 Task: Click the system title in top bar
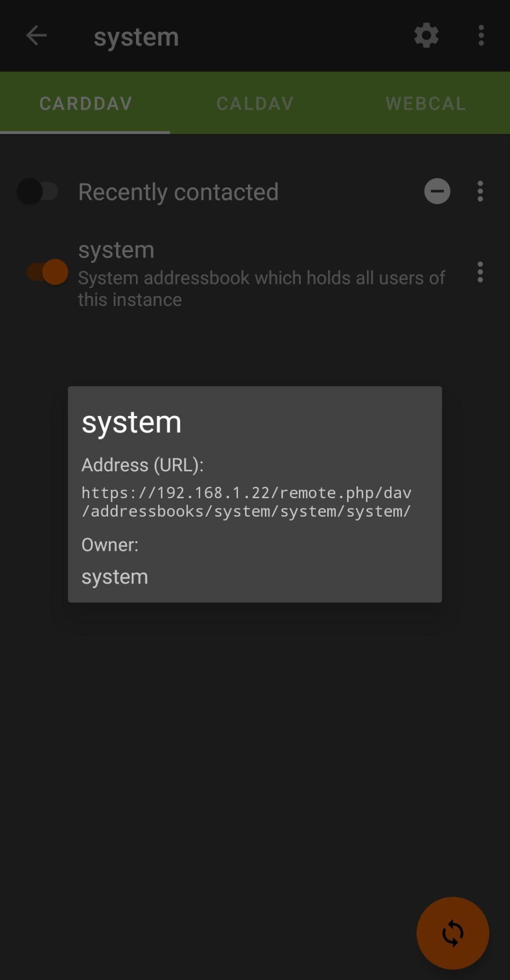[136, 37]
